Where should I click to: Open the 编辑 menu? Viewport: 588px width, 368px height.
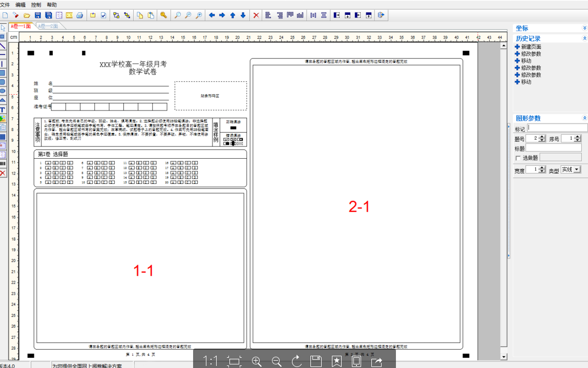point(20,5)
